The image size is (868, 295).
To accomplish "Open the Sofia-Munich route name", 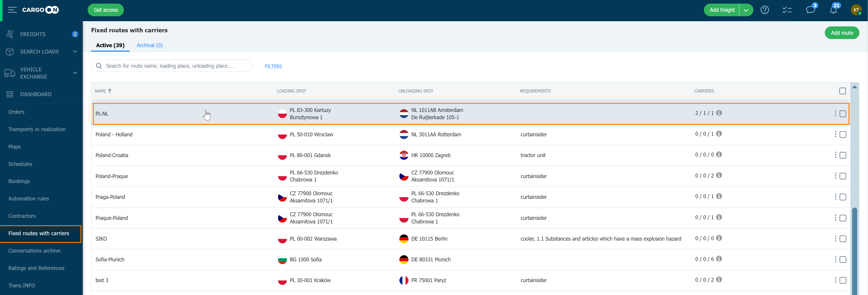I will [x=110, y=259].
